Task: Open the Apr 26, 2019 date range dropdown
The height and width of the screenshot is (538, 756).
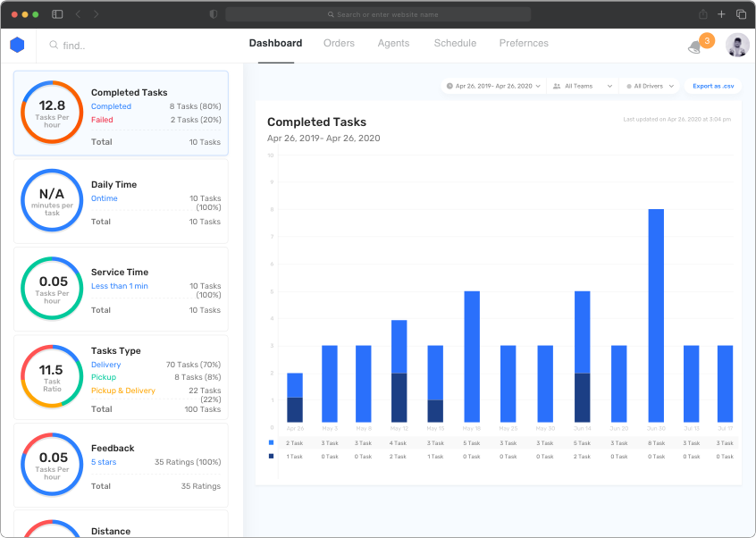Action: coord(493,87)
